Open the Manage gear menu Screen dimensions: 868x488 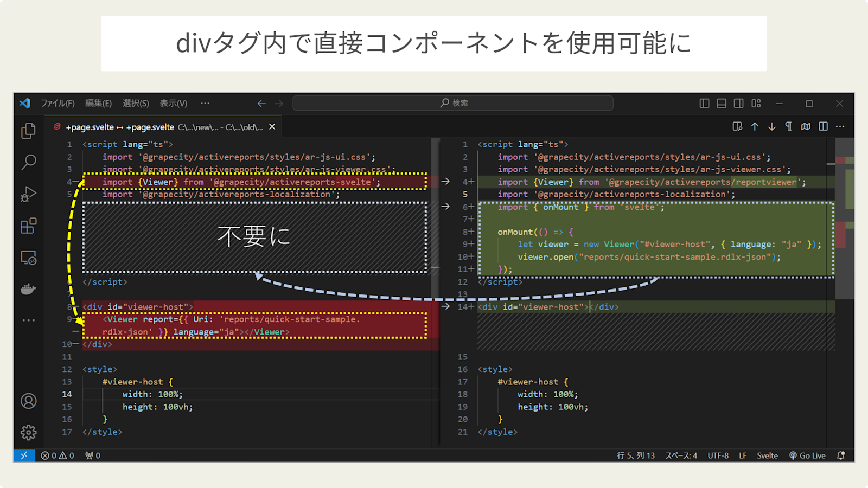coord(28,433)
